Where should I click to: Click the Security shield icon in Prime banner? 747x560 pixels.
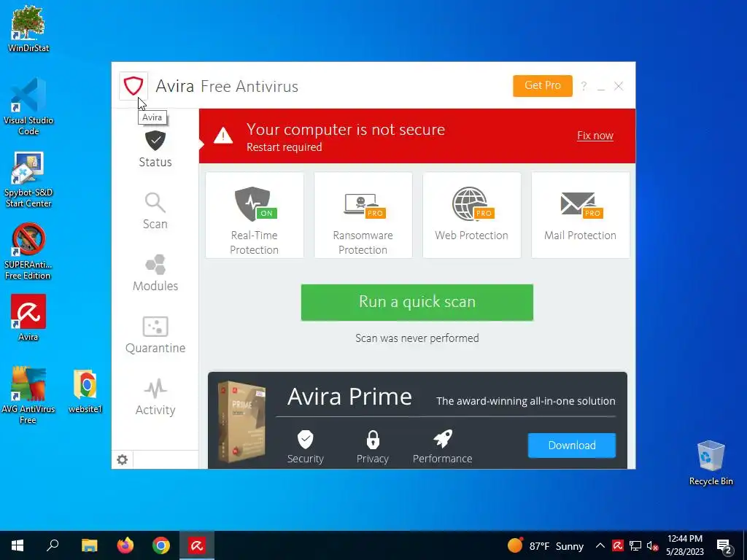click(306, 440)
